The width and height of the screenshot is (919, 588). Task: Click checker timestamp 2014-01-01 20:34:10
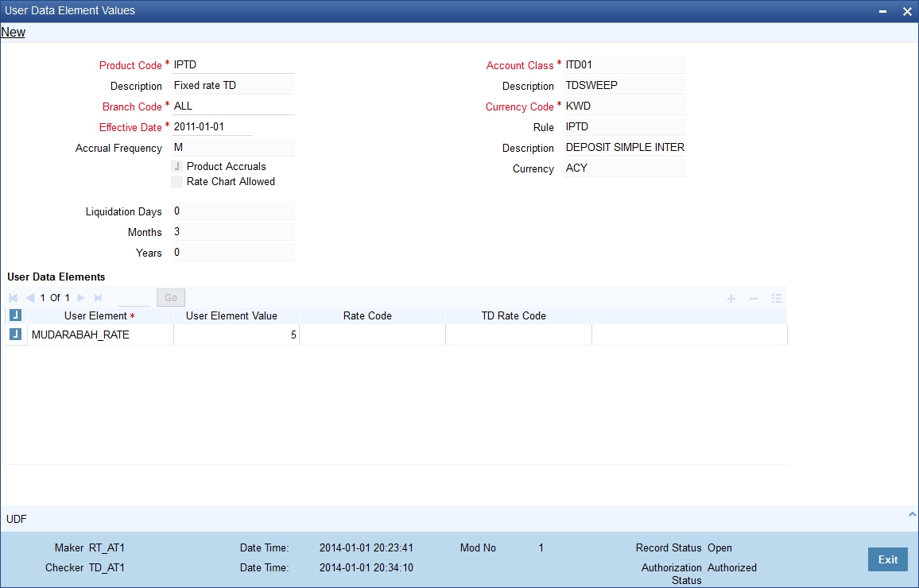click(366, 567)
